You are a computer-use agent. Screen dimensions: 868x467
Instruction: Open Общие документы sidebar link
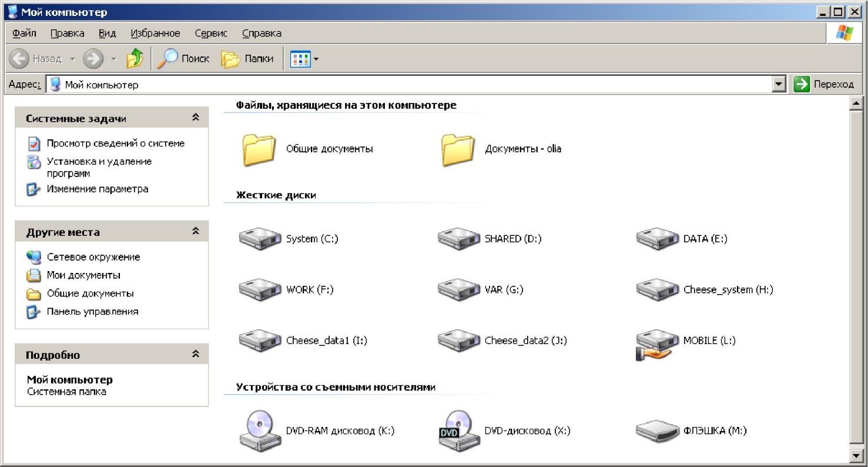(x=90, y=293)
